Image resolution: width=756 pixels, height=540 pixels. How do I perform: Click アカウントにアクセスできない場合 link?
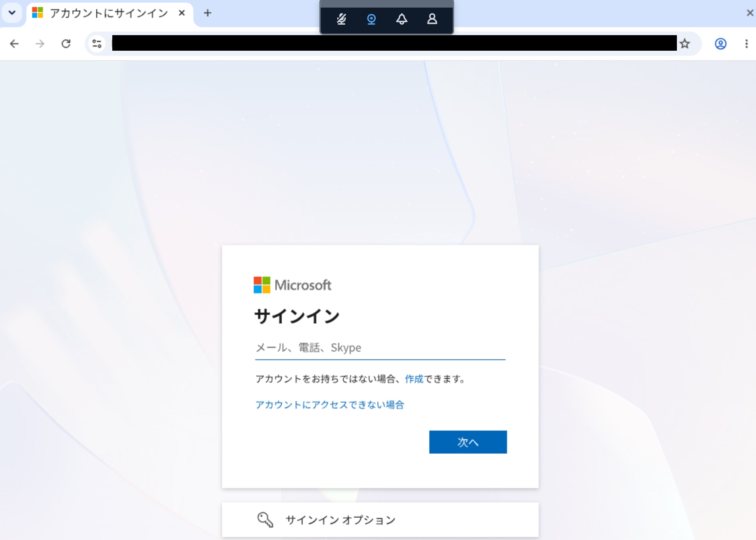click(330, 405)
